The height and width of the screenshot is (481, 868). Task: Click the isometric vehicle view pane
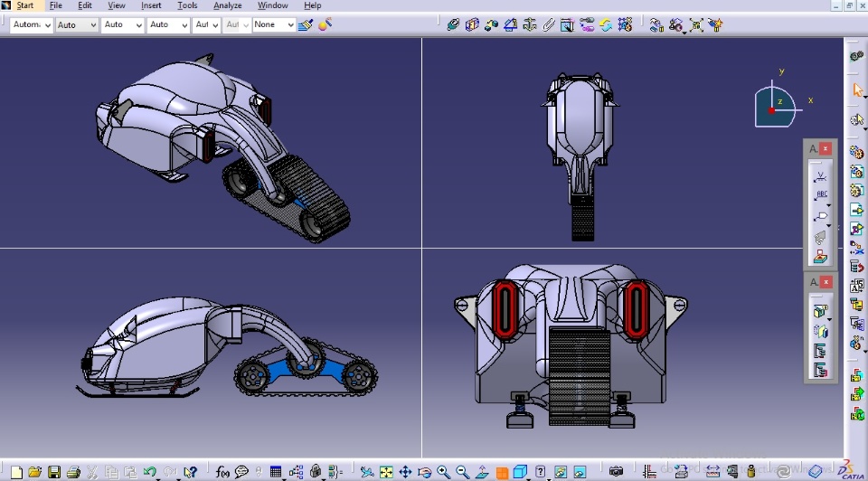[x=211, y=143]
